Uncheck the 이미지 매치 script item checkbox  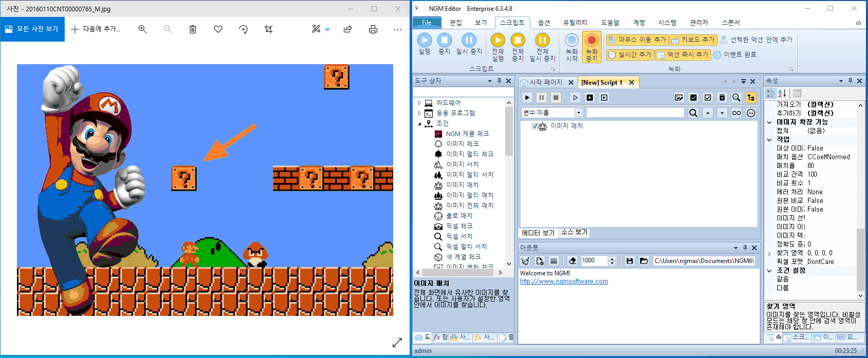tap(535, 126)
